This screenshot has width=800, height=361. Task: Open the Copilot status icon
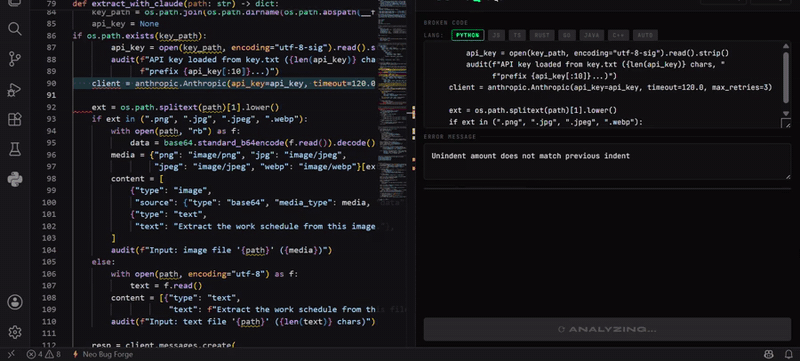(768, 354)
